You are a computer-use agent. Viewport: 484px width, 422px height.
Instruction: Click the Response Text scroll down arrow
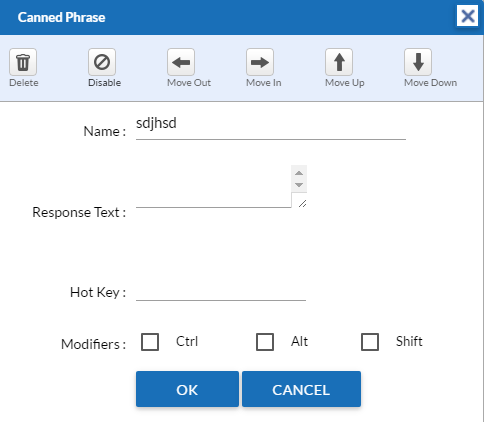point(299,185)
